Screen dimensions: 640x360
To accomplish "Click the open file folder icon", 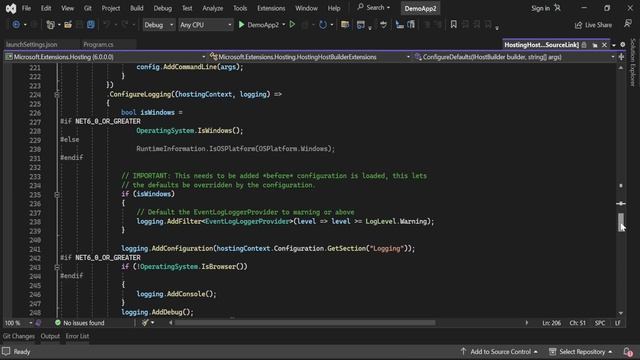I will [68, 25].
